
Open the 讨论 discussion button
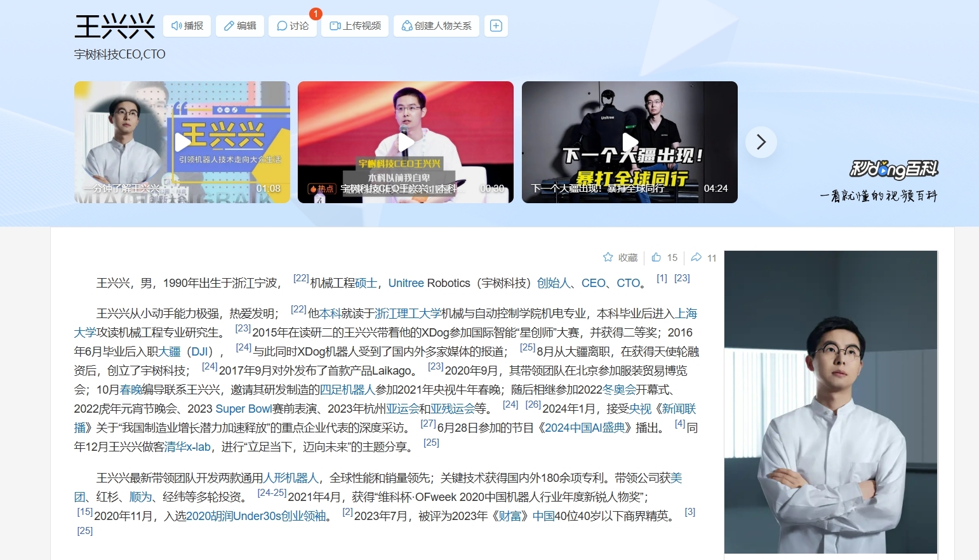293,26
